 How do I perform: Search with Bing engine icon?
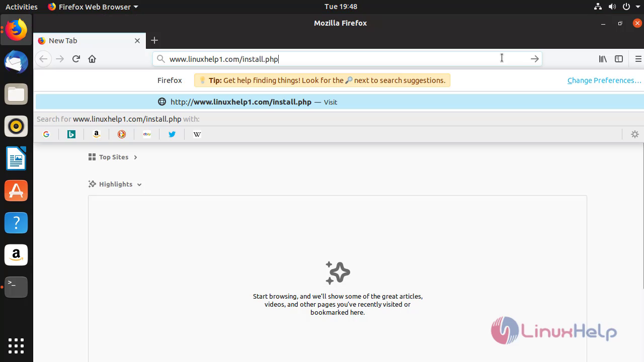pos(71,134)
